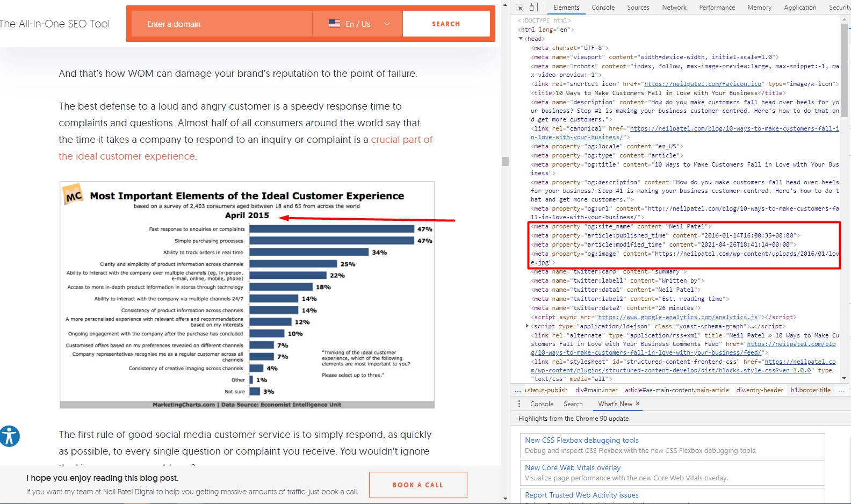
Task: Select the twitter:data2 26 minutes line
Action: 616,308
